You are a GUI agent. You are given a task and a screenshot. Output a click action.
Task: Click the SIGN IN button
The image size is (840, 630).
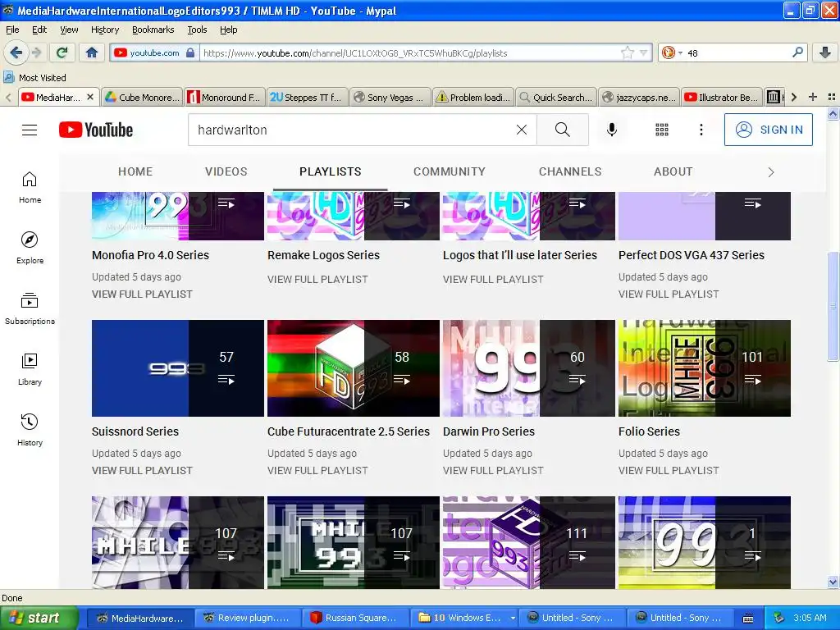coord(768,130)
